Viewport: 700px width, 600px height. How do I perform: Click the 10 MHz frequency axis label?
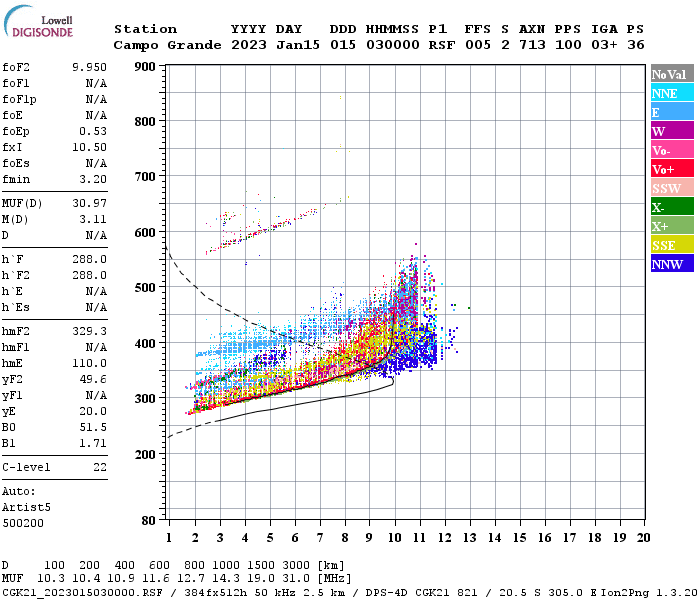(x=394, y=538)
